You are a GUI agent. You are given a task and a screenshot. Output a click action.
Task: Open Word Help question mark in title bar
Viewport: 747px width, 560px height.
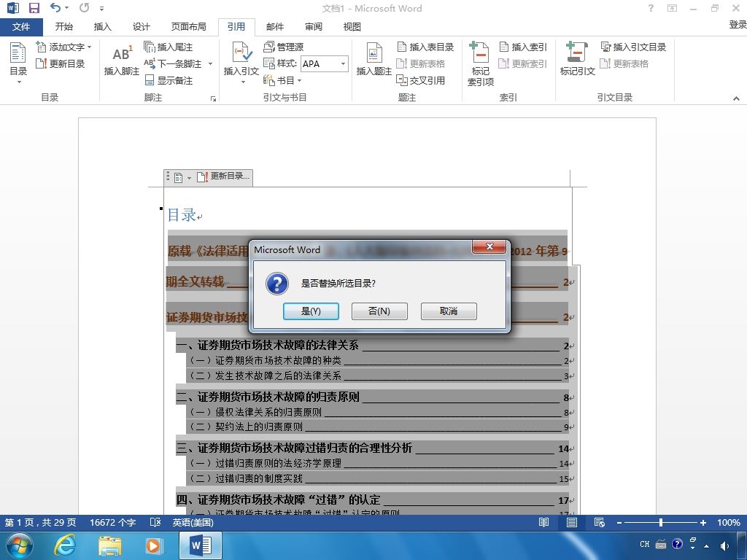tap(651, 8)
